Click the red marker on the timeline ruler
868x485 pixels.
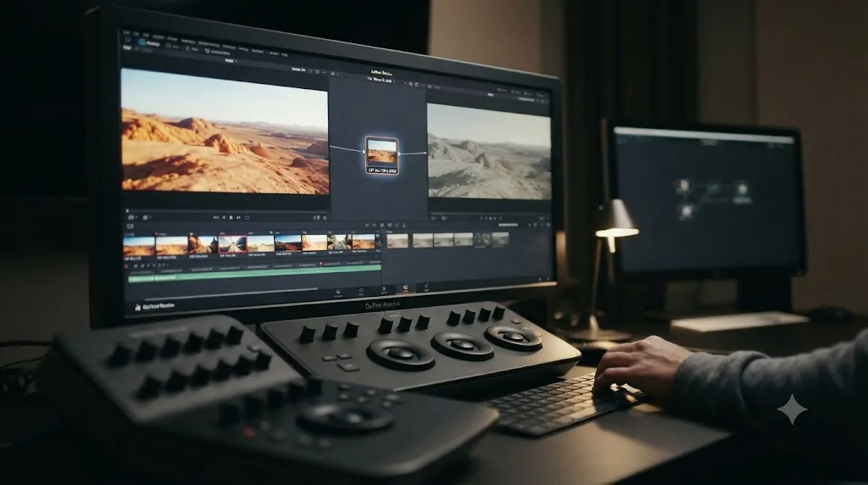coord(320,264)
